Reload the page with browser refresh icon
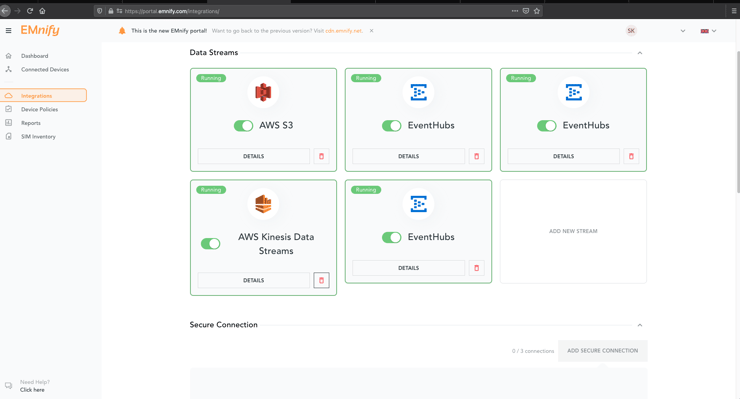Image resolution: width=740 pixels, height=399 pixels. 30,11
